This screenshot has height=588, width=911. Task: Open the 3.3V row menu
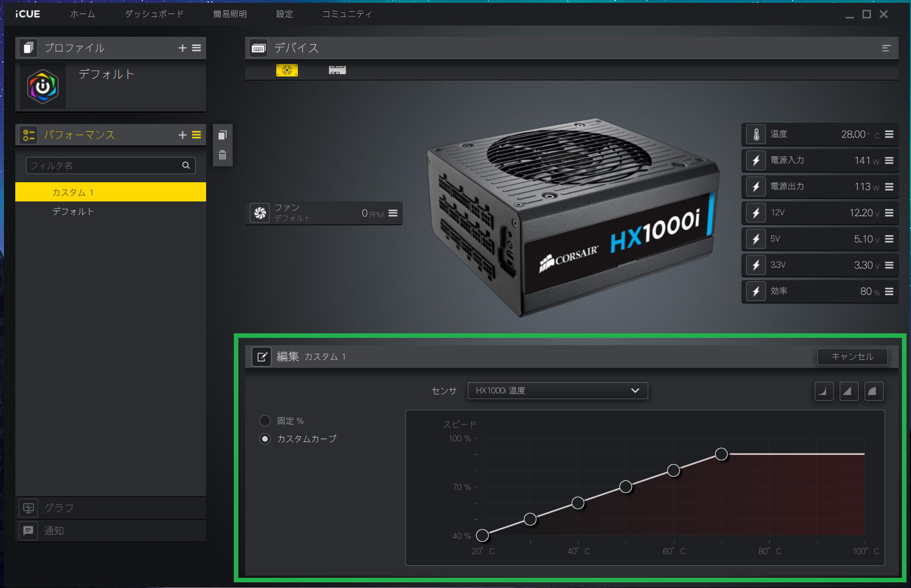[x=889, y=265]
